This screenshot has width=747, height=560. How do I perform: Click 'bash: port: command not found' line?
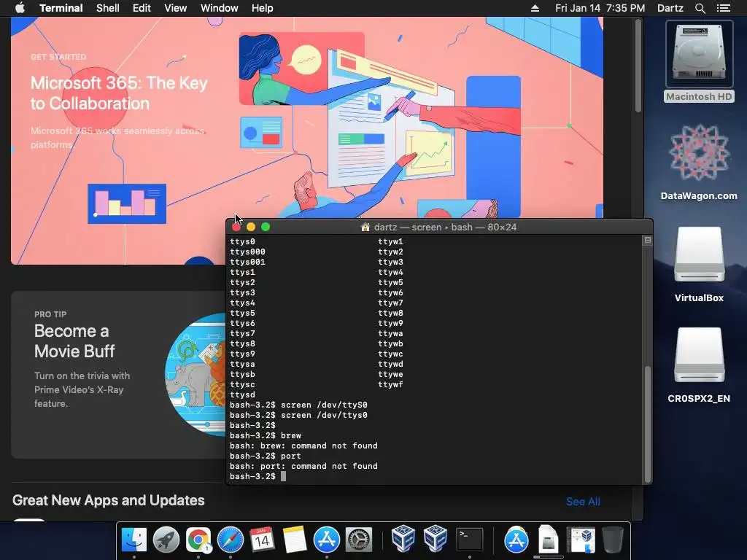pos(303,466)
